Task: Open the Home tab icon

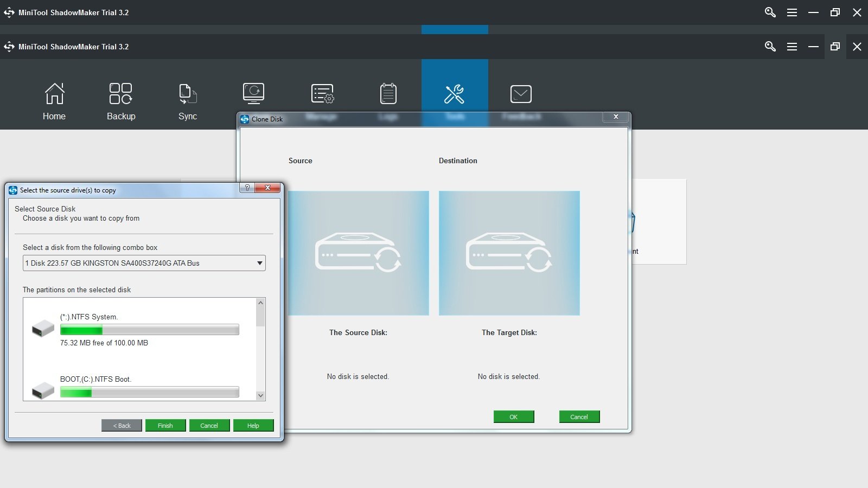Action: pos(54,93)
